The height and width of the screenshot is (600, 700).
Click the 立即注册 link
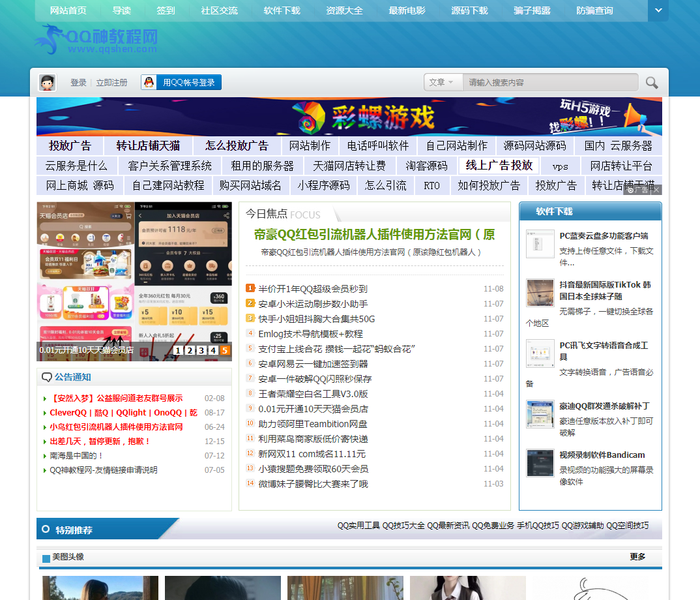pyautogui.click(x=111, y=83)
